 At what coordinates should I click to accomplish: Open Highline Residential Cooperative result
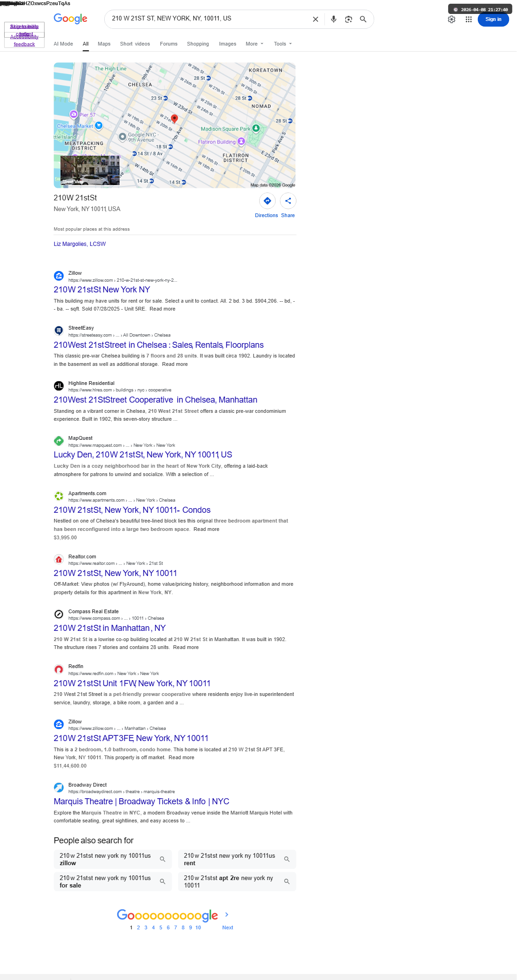coord(155,400)
